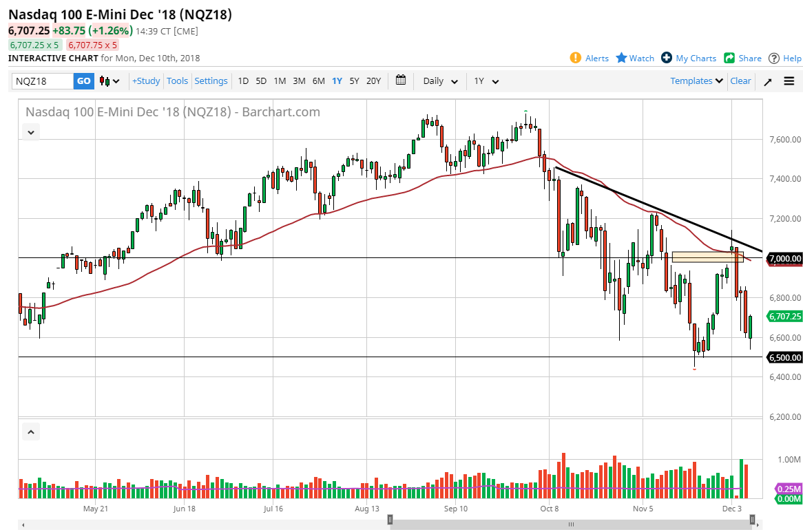Click the My Charts link text
The width and height of the screenshot is (803, 532).
click(696, 58)
